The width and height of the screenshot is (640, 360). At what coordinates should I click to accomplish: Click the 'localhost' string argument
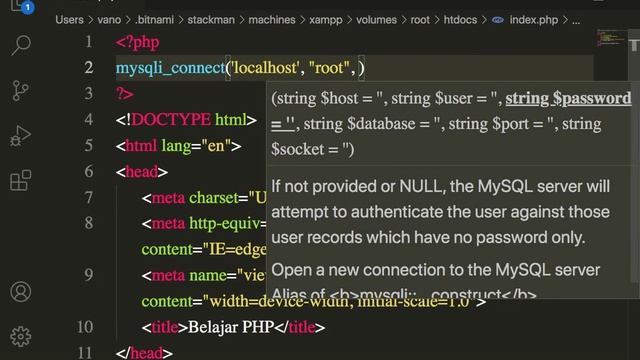pyautogui.click(x=265, y=68)
